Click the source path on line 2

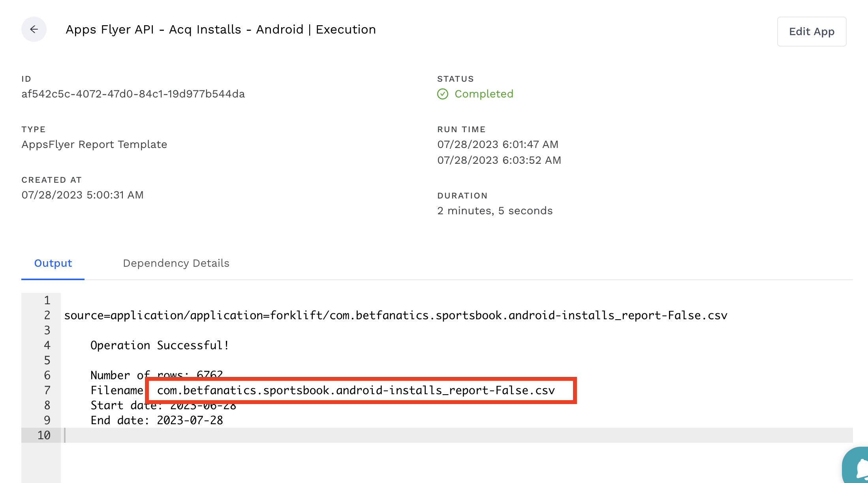point(395,315)
